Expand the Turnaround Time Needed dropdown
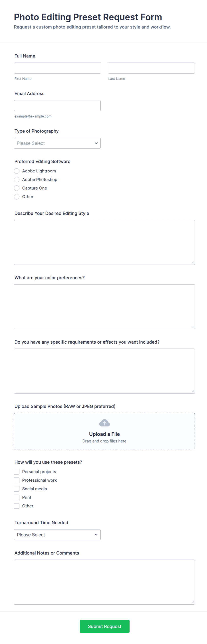The height and width of the screenshot is (644, 207). point(57,534)
